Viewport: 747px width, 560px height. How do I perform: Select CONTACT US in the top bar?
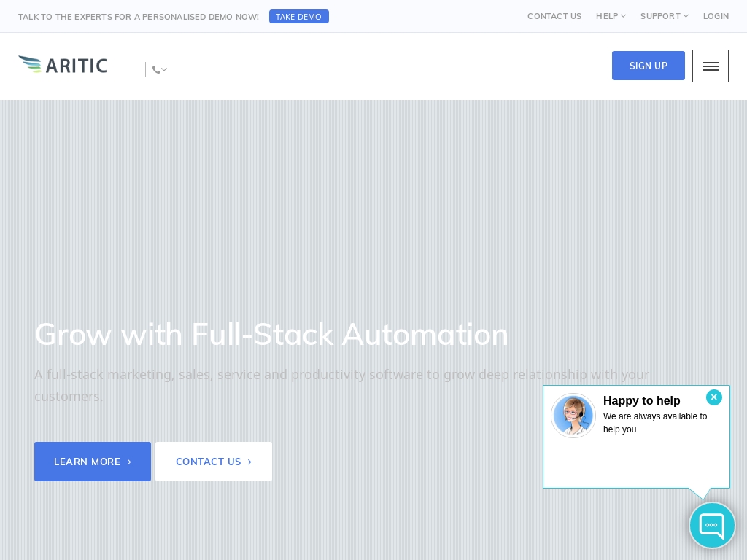coord(554,16)
